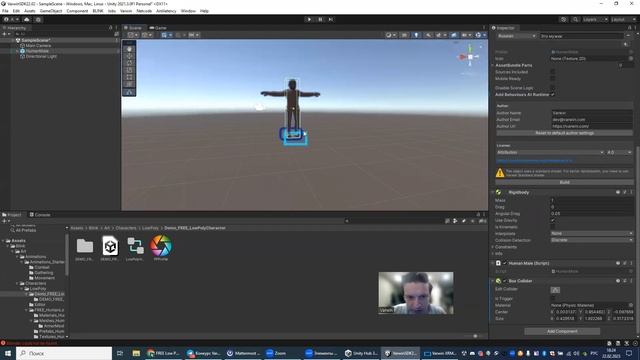
Task: Select the PPProfile asset thumbnail
Action: pos(161,246)
